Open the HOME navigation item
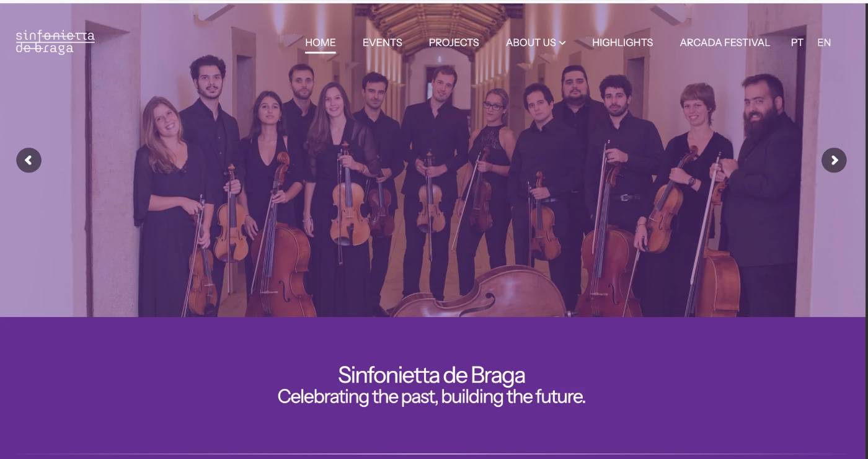The image size is (868, 459). click(320, 42)
